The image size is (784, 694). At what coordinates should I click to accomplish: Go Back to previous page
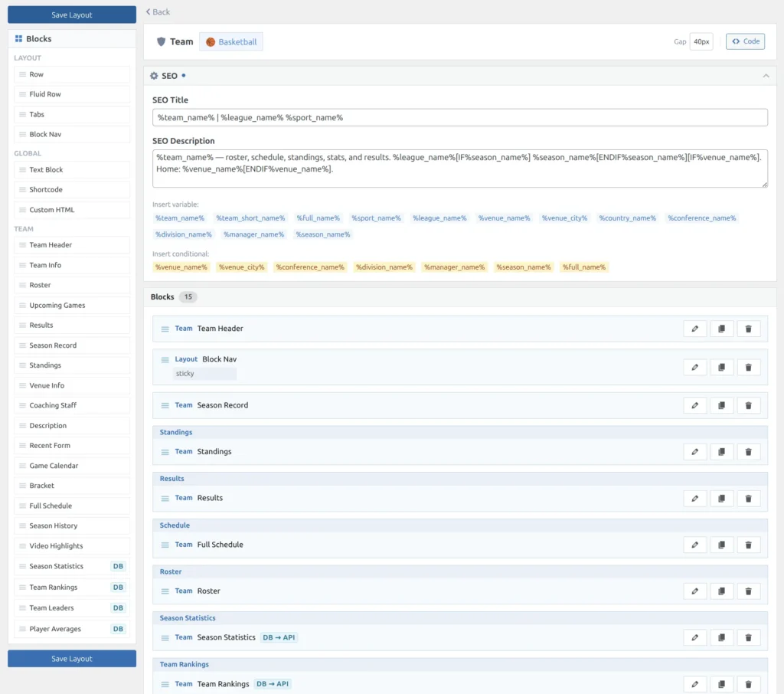(158, 12)
